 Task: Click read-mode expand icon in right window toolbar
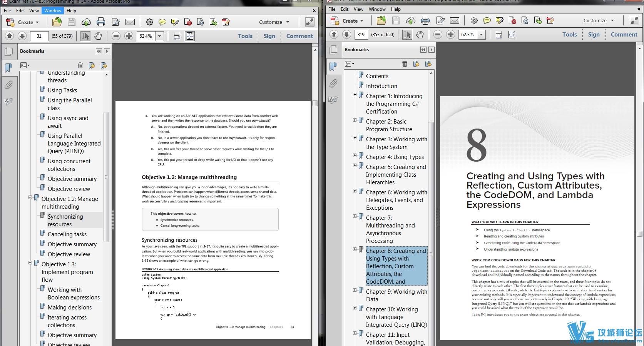click(x=634, y=20)
